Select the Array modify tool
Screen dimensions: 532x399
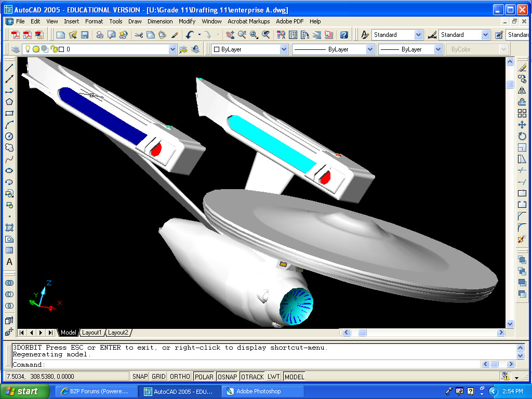pos(522,113)
